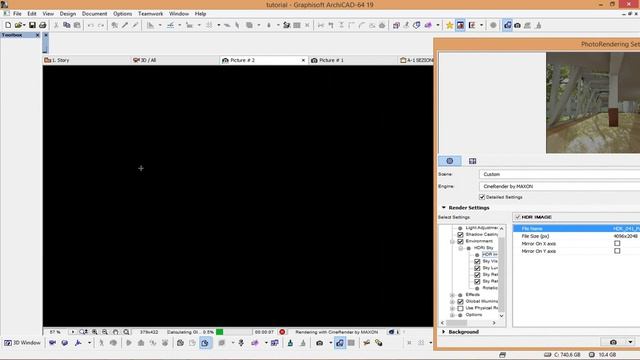Open the Help menu
Screen dimensions: 640x360
point(200,13)
